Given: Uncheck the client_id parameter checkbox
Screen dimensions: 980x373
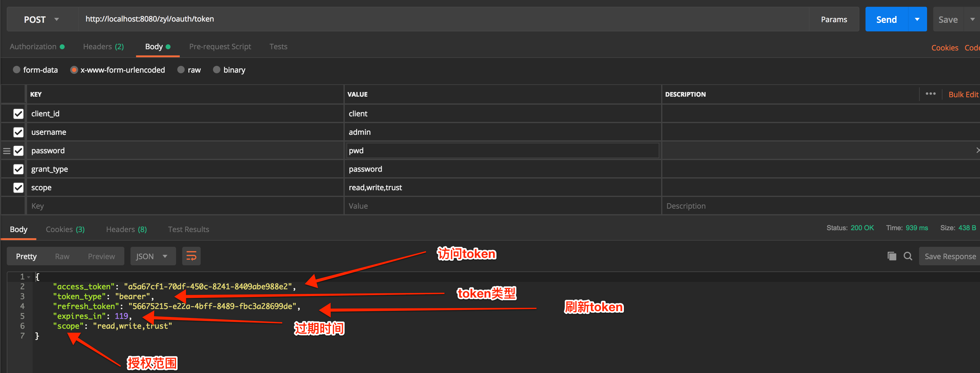Looking at the screenshot, I should pyautogui.click(x=18, y=114).
